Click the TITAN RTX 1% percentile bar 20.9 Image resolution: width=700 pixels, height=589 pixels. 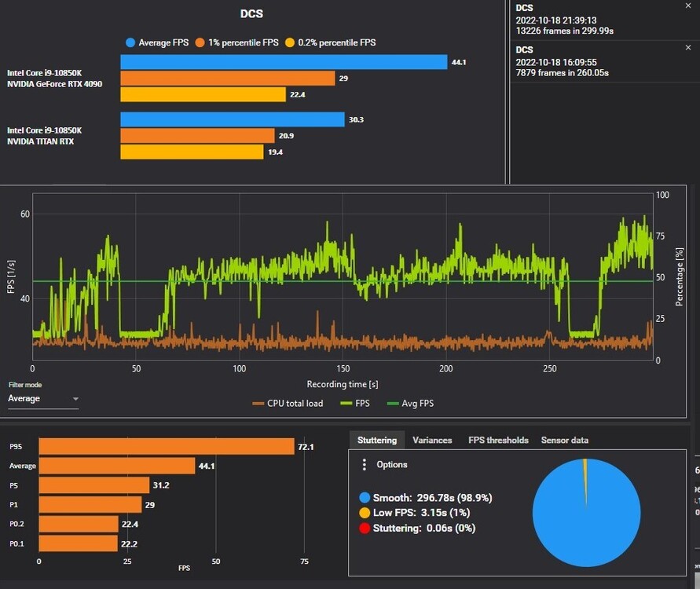pos(197,136)
